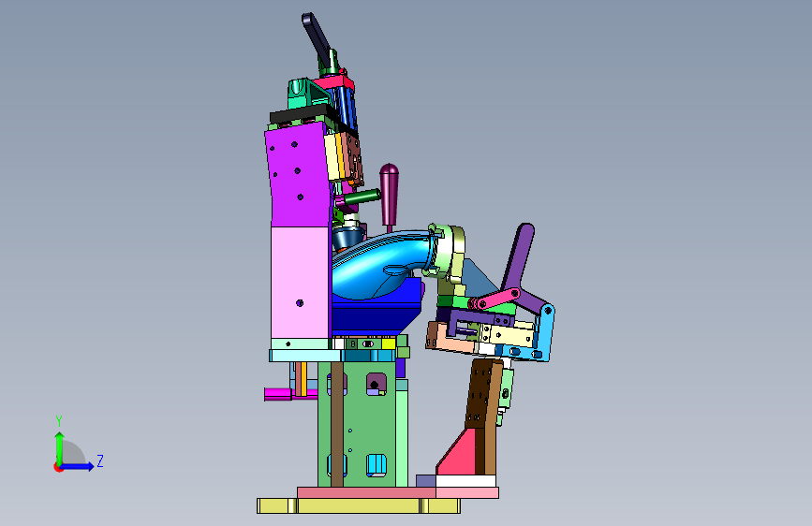Click the blue Z axis arrow of the triad
Viewport: 812px width, 526px height.
pos(78,466)
